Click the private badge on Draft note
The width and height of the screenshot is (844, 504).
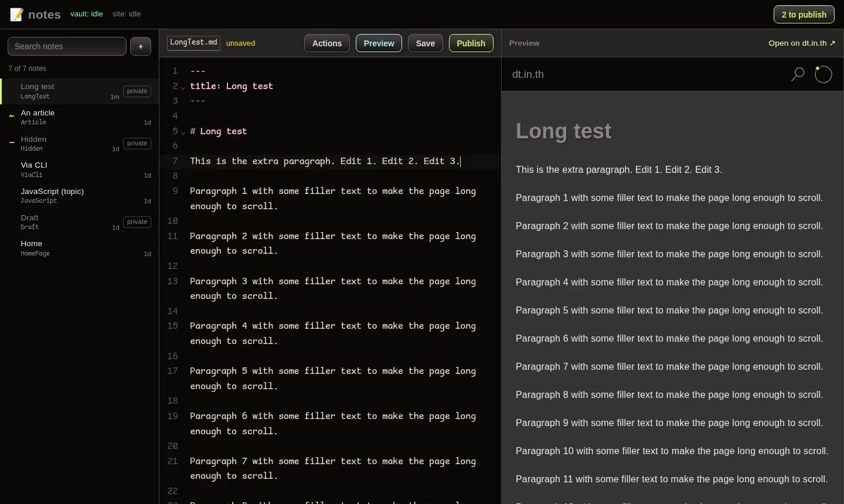137,222
